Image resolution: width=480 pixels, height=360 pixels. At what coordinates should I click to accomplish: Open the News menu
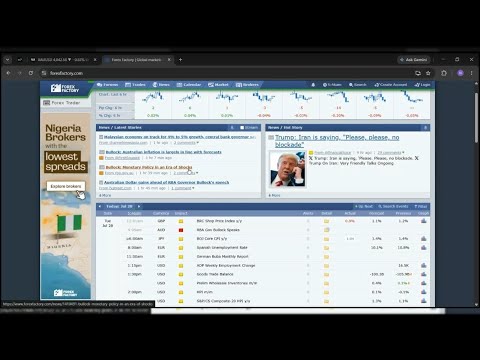pos(161,85)
